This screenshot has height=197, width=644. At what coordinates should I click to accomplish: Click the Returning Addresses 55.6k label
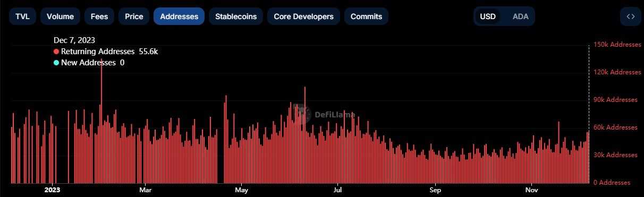click(109, 52)
